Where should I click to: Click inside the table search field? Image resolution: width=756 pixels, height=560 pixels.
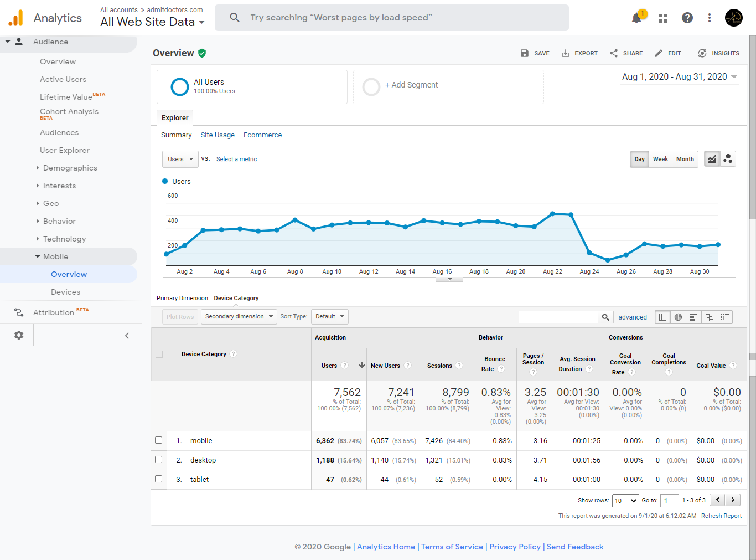[558, 317]
